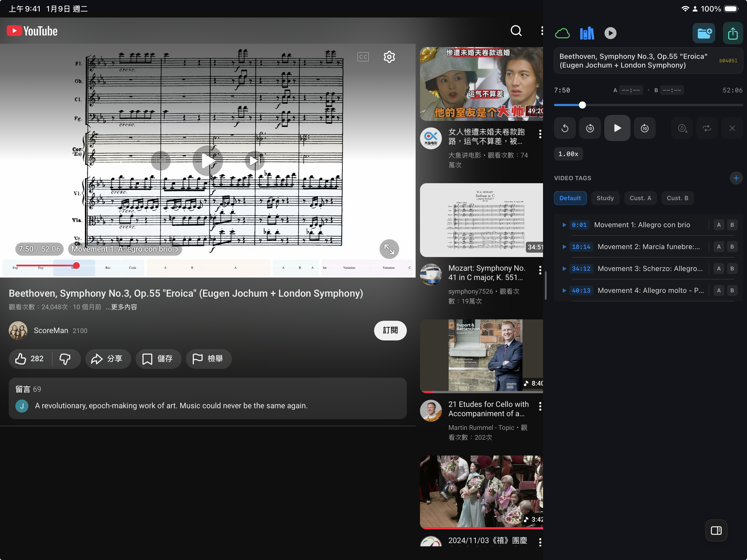Image resolution: width=747 pixels, height=560 pixels.
Task: Go to previous video in player
Action: 161,161
